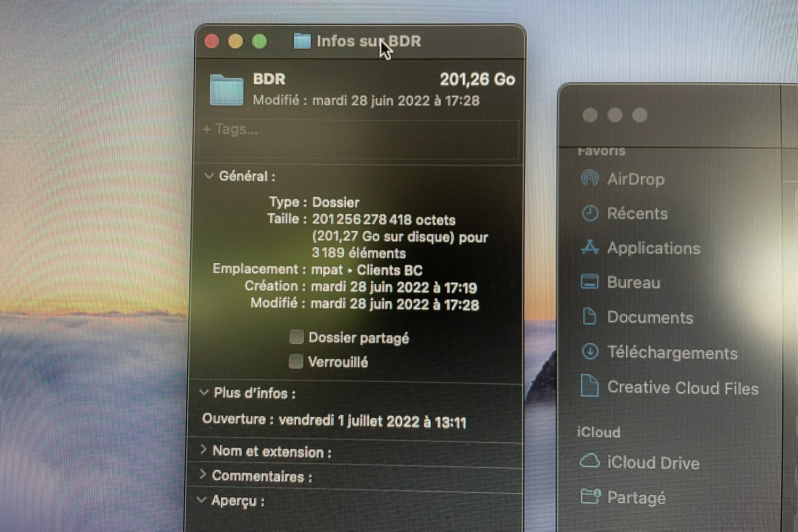
Task: Toggle the Verrouillé checkbox
Action: pyautogui.click(x=296, y=362)
